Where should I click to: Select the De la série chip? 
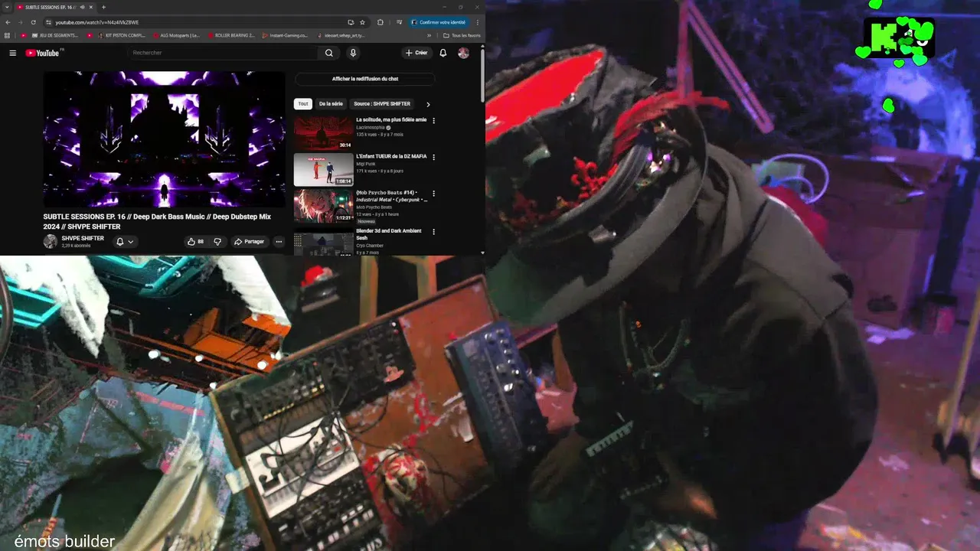[331, 104]
